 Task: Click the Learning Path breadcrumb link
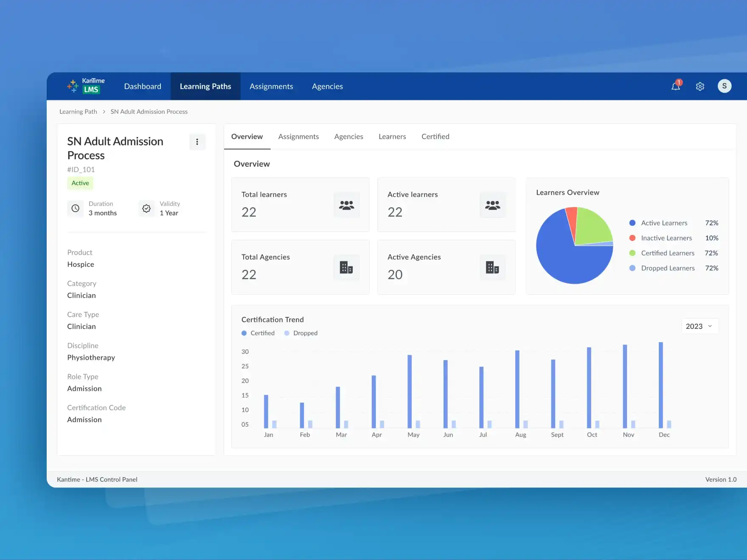78,112
